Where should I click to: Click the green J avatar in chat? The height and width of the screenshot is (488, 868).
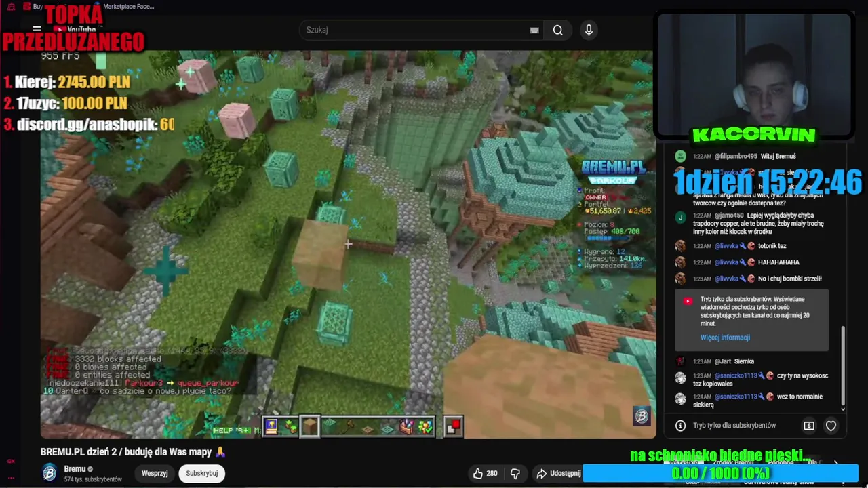pyautogui.click(x=680, y=217)
